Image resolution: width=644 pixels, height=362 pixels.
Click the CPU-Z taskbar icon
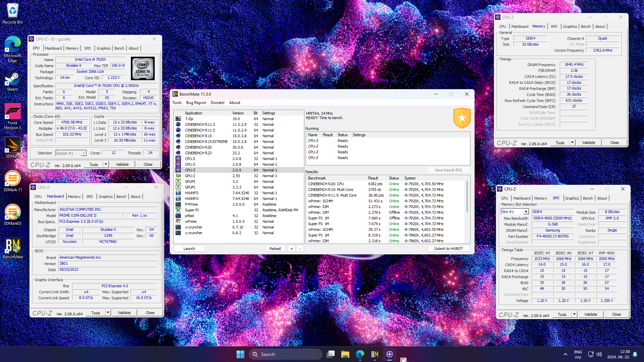[390, 354]
